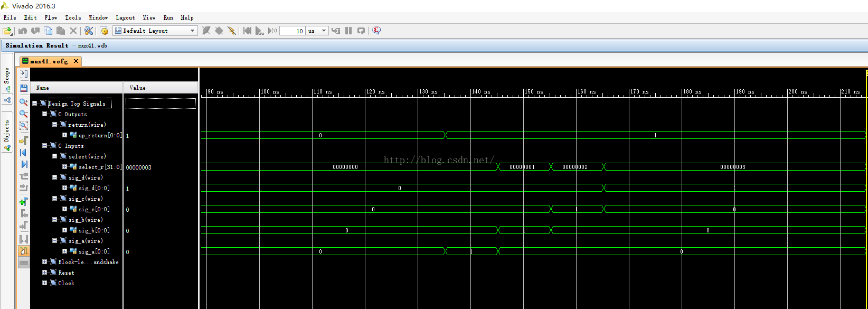868x309 pixels.
Task: Click the Previous transition icon
Action: [x=24, y=176]
